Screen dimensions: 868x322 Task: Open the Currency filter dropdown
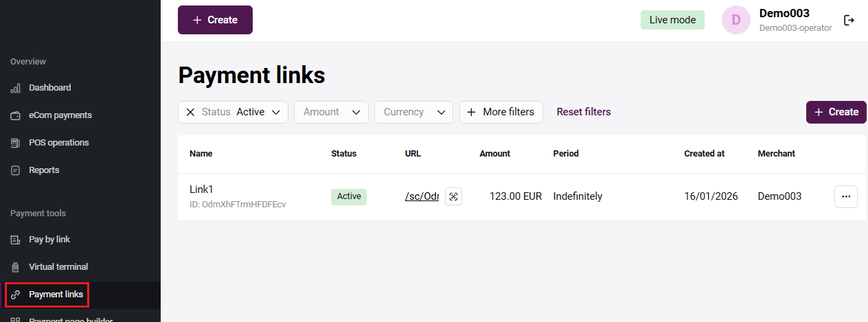[413, 112]
